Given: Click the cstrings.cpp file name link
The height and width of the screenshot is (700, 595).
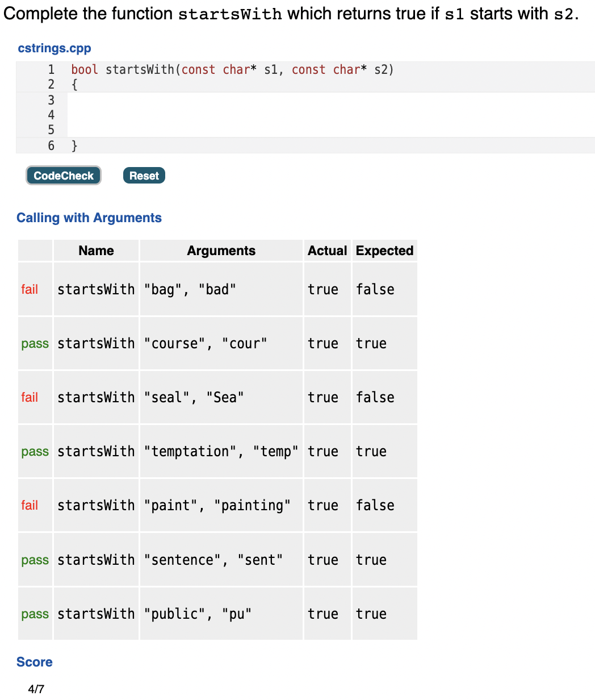Looking at the screenshot, I should pyautogui.click(x=55, y=48).
